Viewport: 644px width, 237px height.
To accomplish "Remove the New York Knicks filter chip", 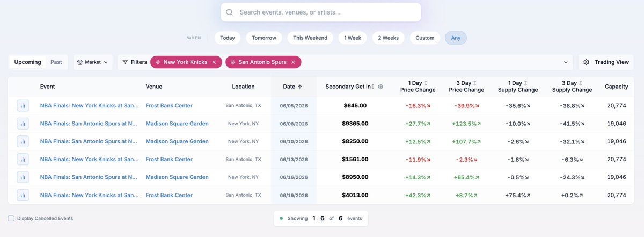I will coord(214,62).
